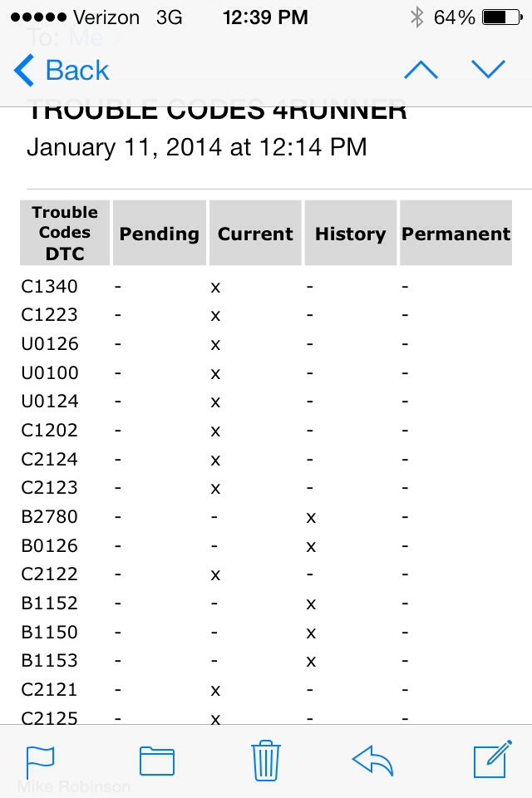Image resolution: width=532 pixels, height=798 pixels.
Task: Compose new message with pencil icon
Action: 492,759
